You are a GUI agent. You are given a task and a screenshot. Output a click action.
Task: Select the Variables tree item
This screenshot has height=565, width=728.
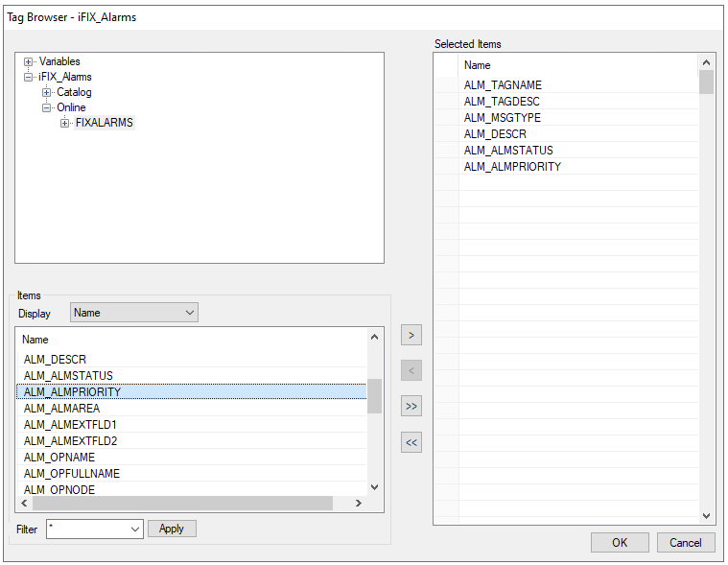59,61
